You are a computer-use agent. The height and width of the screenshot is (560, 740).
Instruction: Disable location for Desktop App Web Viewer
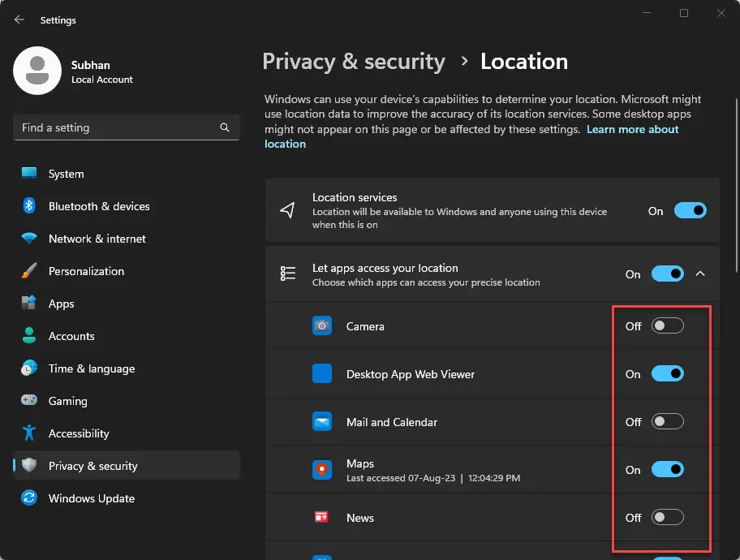tap(667, 374)
